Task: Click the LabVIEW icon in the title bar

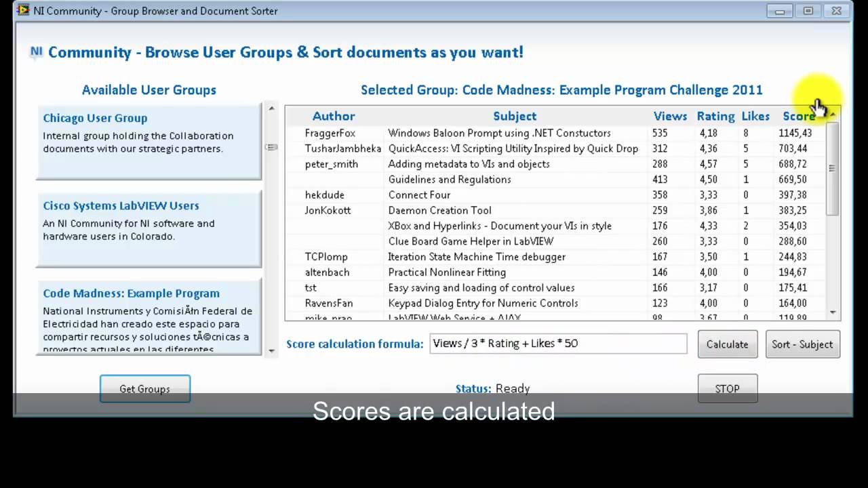Action: point(23,10)
